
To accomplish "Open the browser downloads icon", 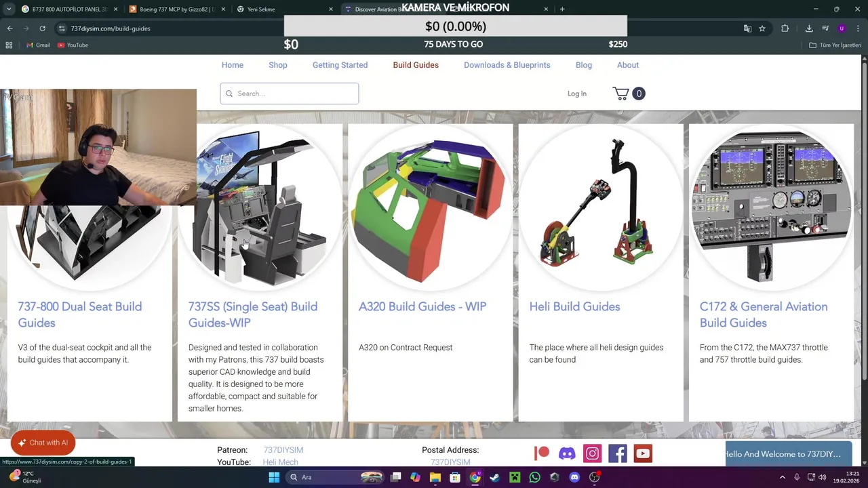I will (x=809, y=28).
